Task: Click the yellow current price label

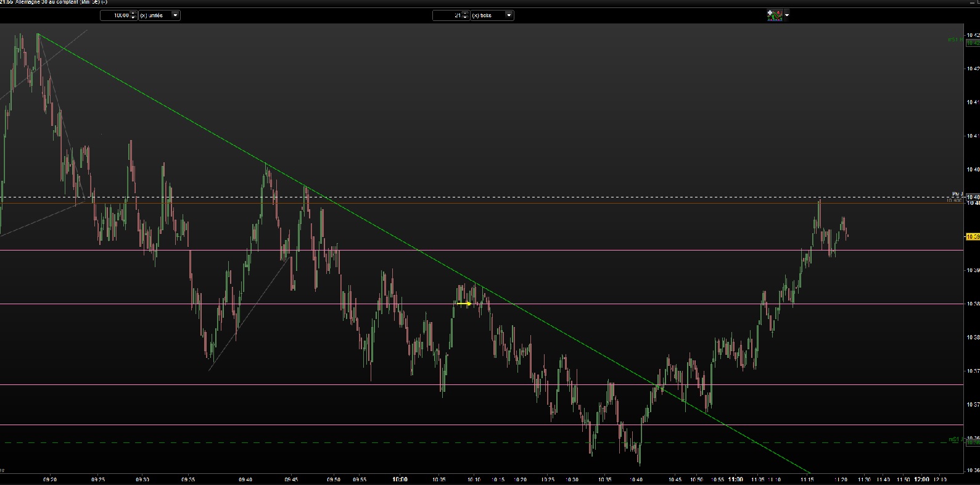Action: coord(972,236)
